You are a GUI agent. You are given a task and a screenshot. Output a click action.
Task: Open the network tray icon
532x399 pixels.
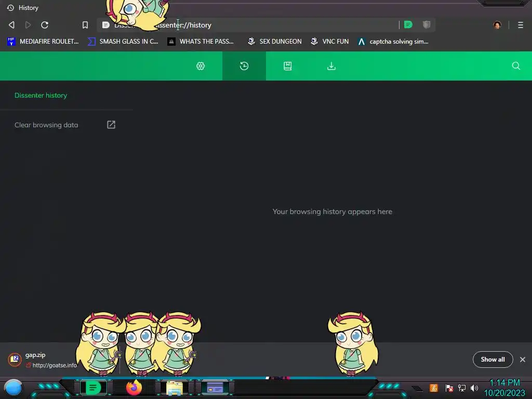[462, 388]
